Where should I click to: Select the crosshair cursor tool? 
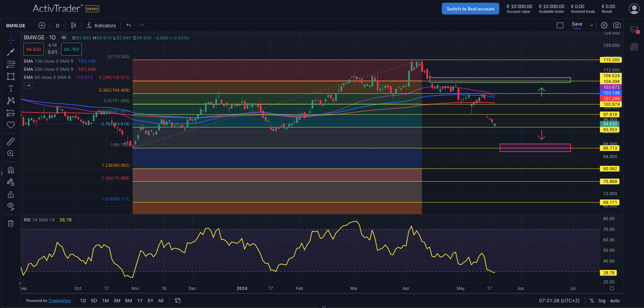[x=11, y=40]
